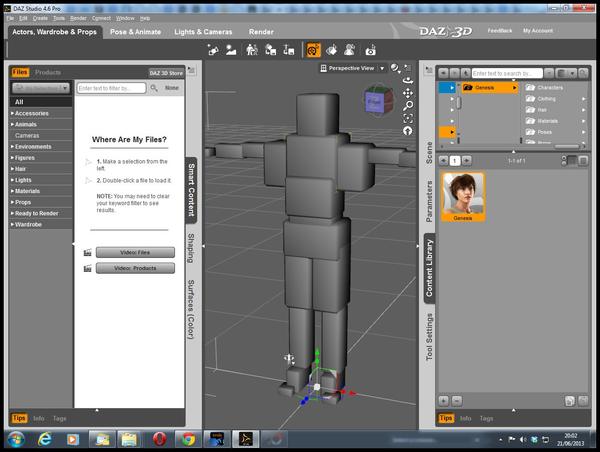
Task: Select the zoom magnifier viewport control
Action: [x=408, y=106]
